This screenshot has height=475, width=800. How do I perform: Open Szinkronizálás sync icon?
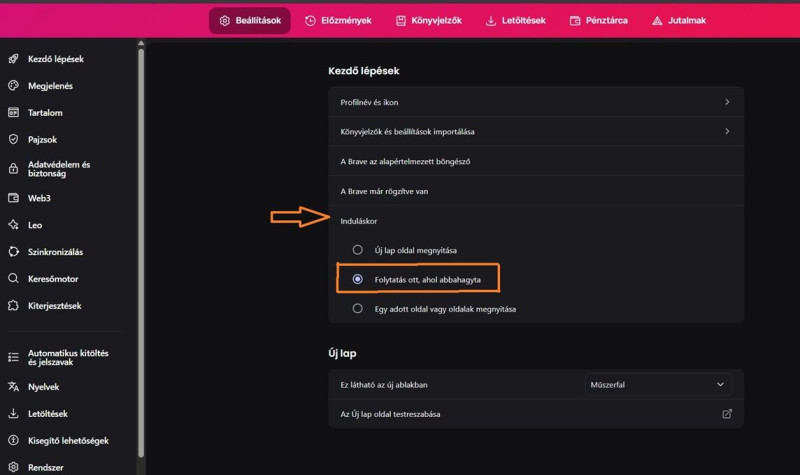(14, 252)
